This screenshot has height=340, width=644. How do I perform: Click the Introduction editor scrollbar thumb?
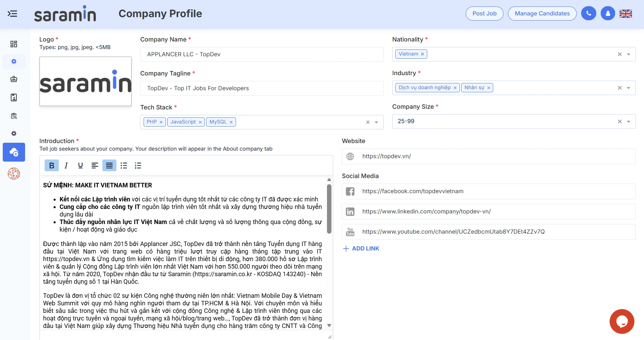pos(329,209)
